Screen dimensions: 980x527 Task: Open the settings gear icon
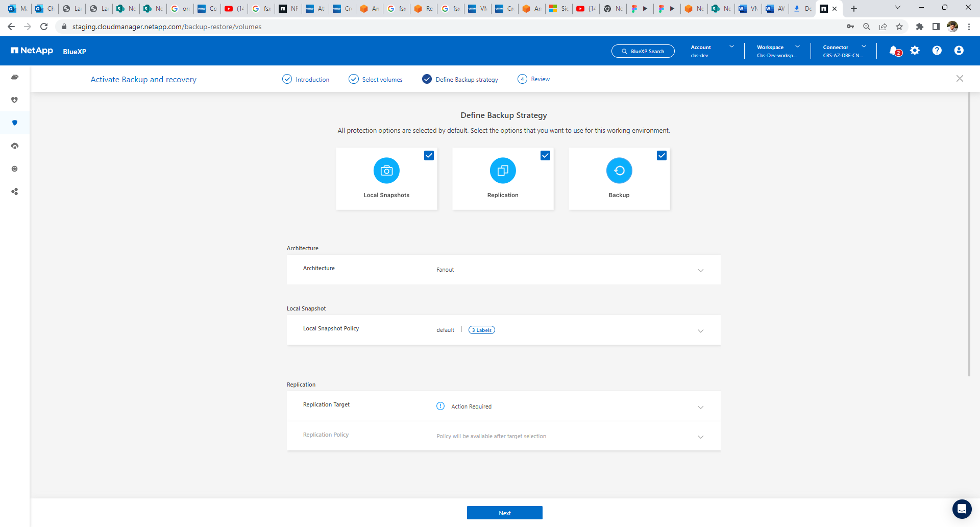(x=915, y=51)
